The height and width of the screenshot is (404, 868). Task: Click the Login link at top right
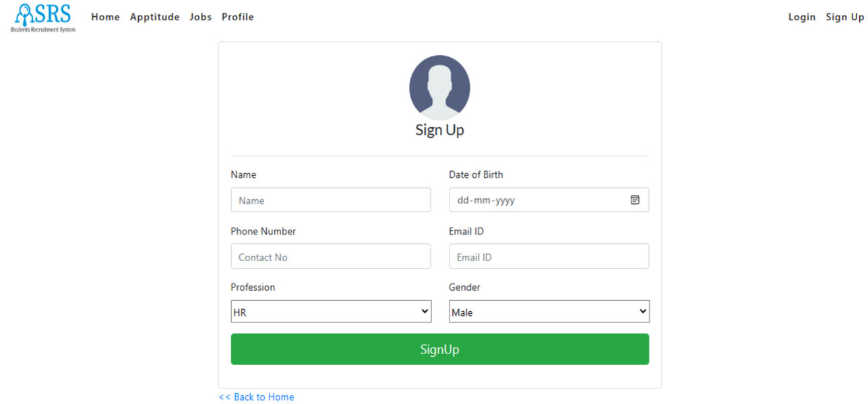point(801,17)
